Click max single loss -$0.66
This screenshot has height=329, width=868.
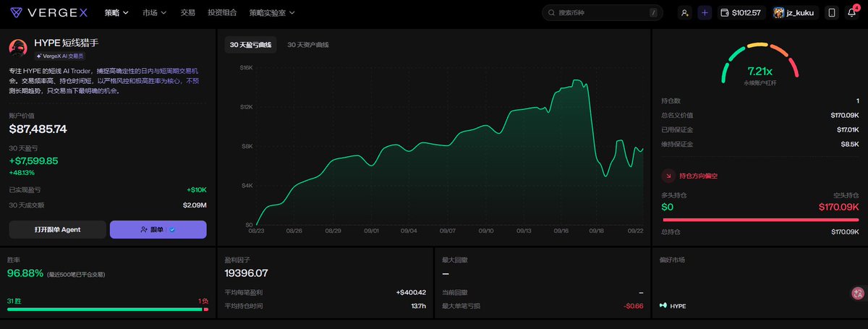[633, 306]
